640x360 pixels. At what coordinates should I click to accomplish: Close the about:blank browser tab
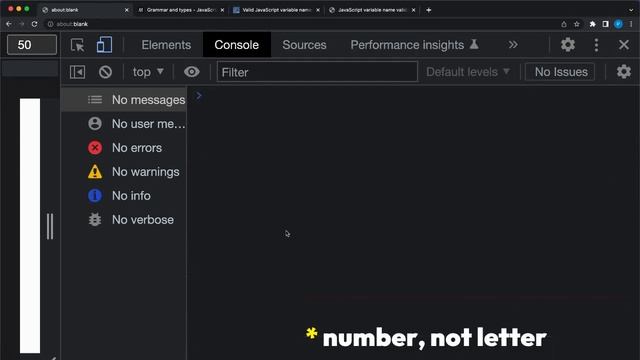point(127,10)
